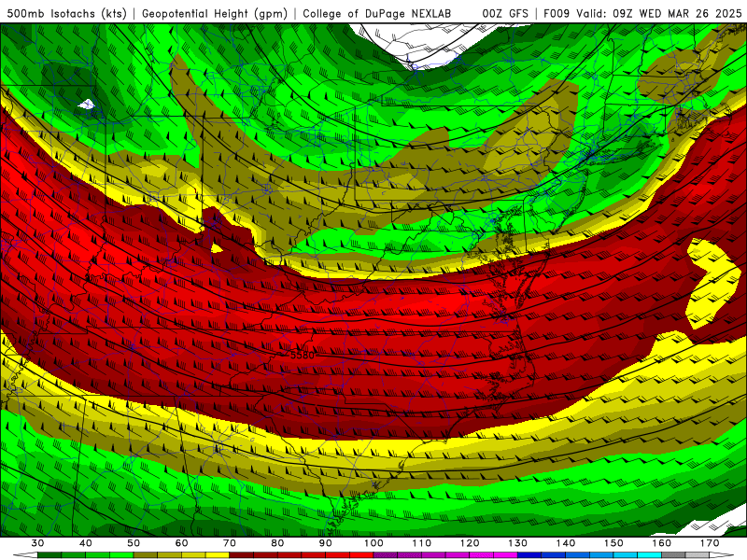This screenshot has width=747, height=560.
Task: Click the '90' value on color scale
Action: point(325,543)
